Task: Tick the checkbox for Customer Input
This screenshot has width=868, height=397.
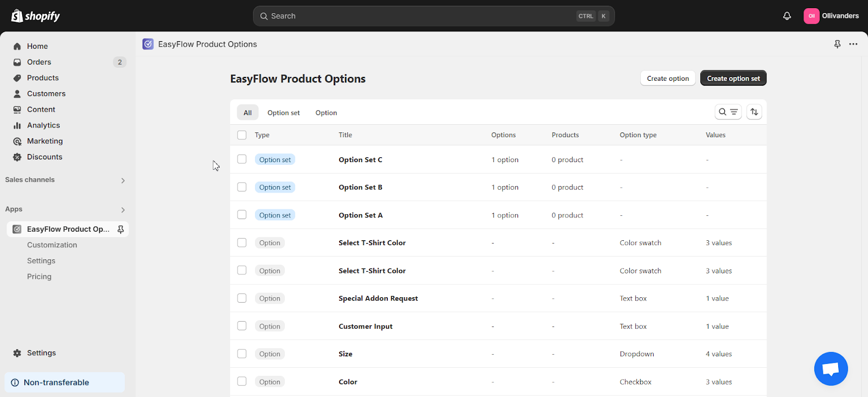Action: 242,326
